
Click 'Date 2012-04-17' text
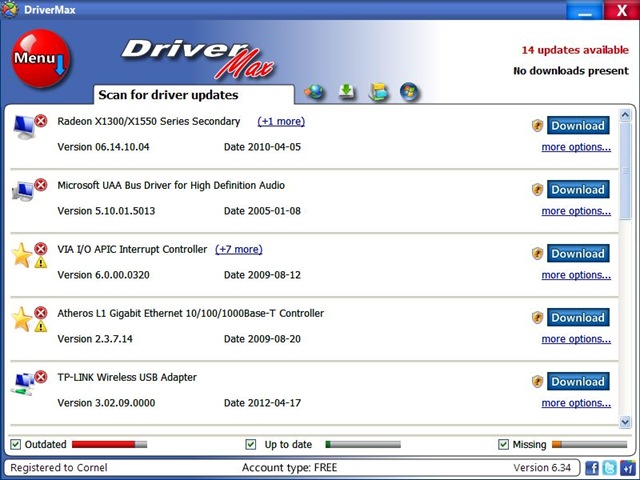tap(262, 403)
